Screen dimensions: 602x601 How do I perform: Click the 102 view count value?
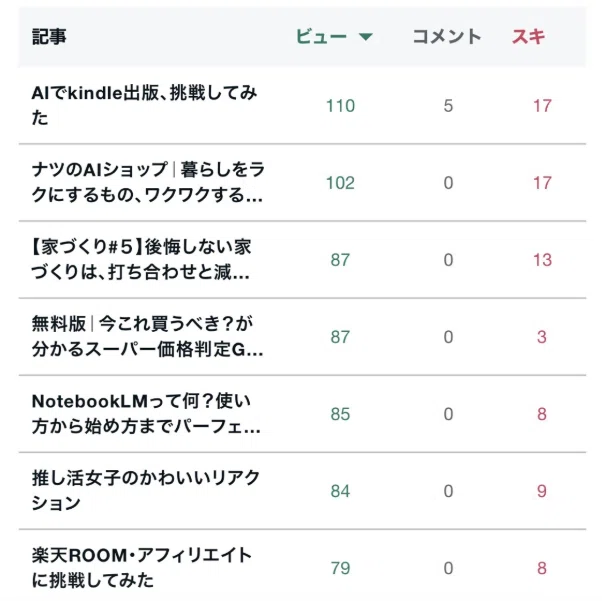[x=340, y=183]
